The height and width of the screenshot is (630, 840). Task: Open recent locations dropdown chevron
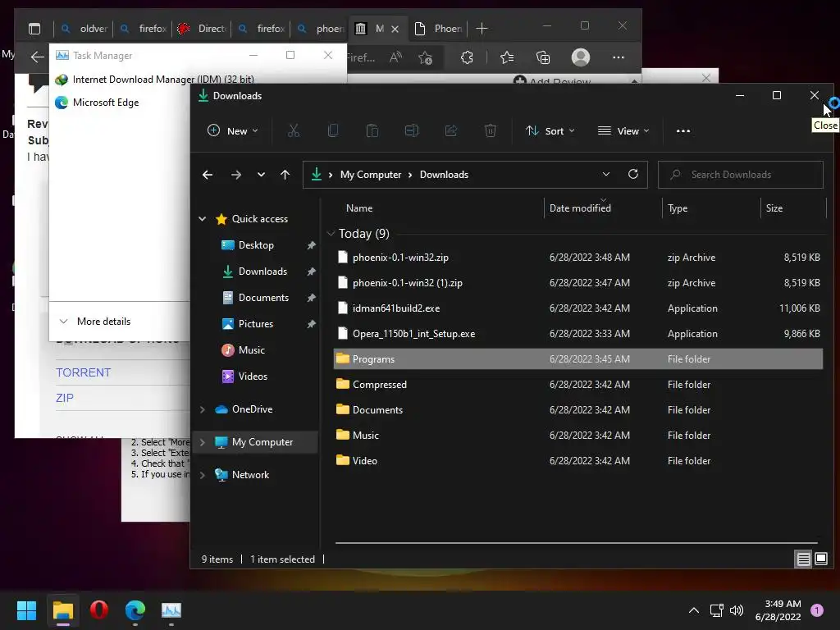tap(261, 175)
